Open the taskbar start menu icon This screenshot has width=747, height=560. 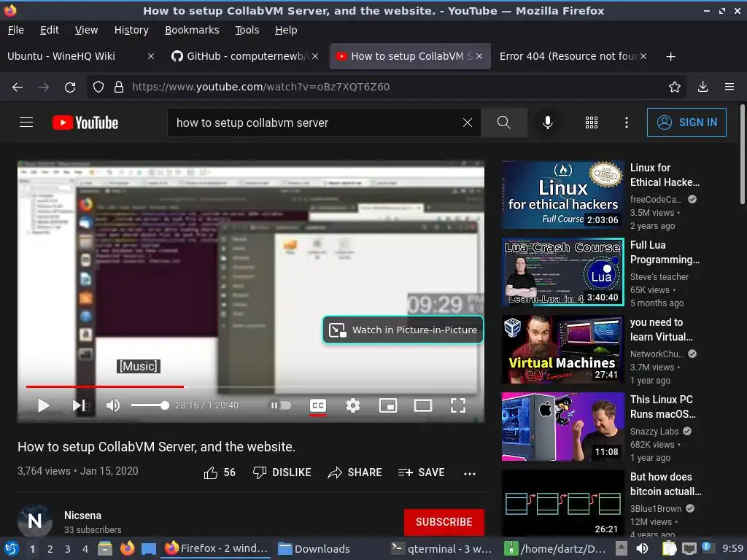click(x=12, y=549)
